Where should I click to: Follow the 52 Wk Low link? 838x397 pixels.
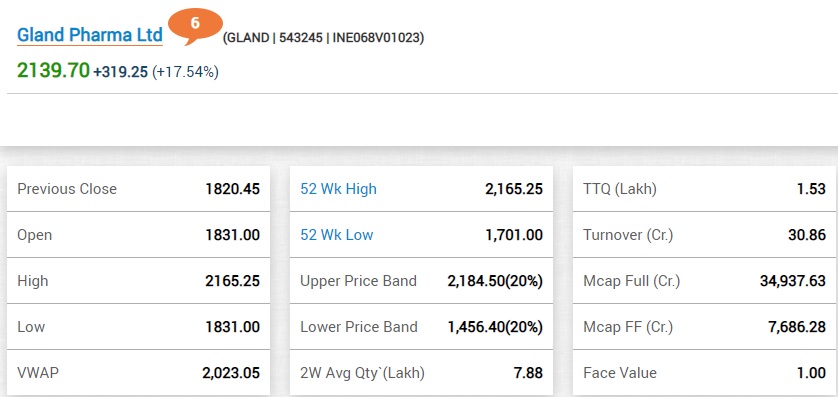tap(337, 235)
